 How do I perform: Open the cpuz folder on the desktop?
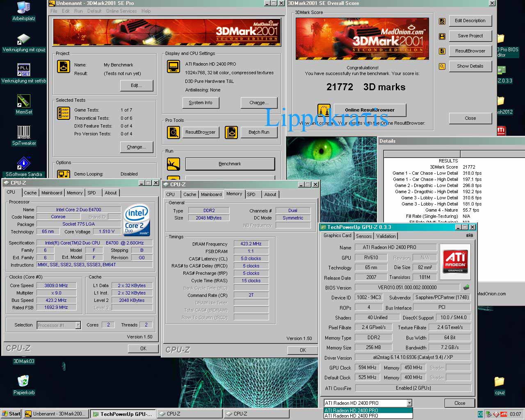pos(500,385)
